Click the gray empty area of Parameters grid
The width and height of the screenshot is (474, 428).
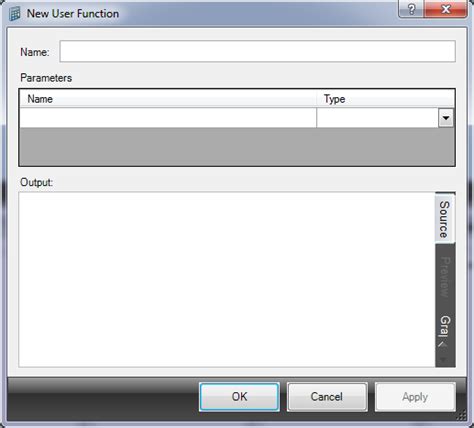point(237,146)
